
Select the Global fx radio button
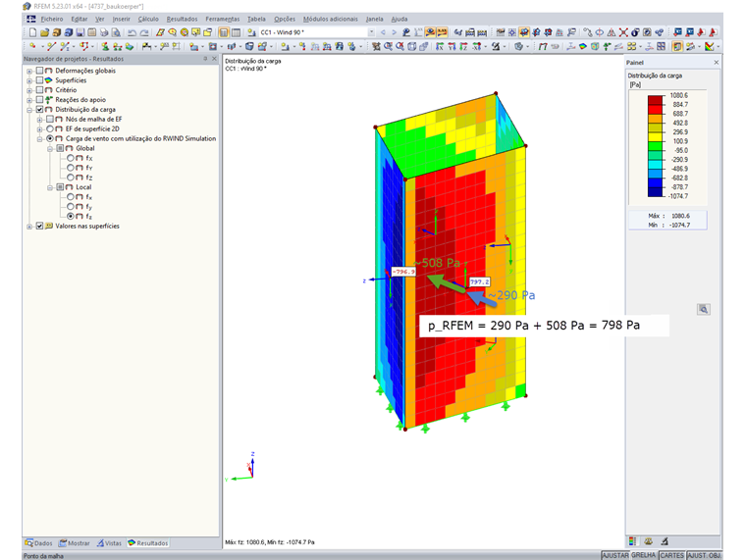pos(70,158)
